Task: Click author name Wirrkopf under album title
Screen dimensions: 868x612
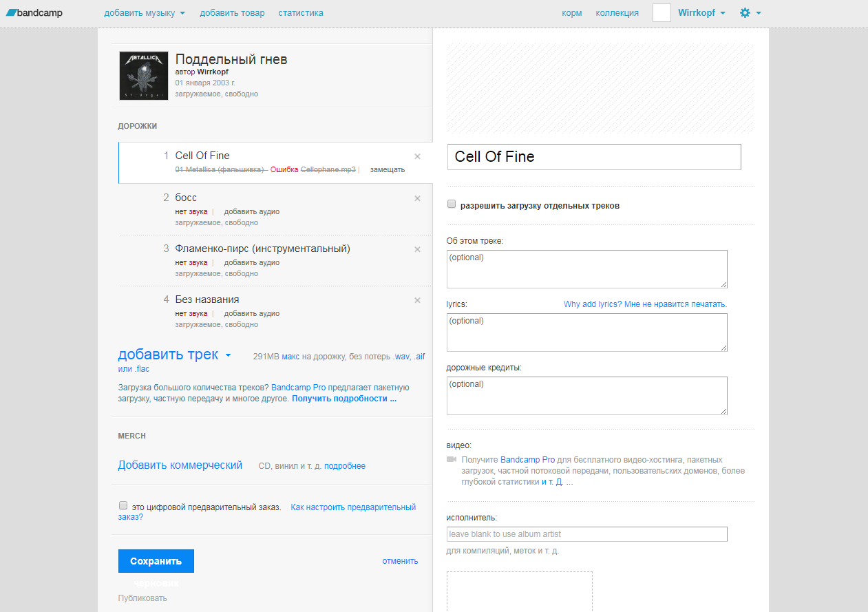Action: [x=213, y=72]
